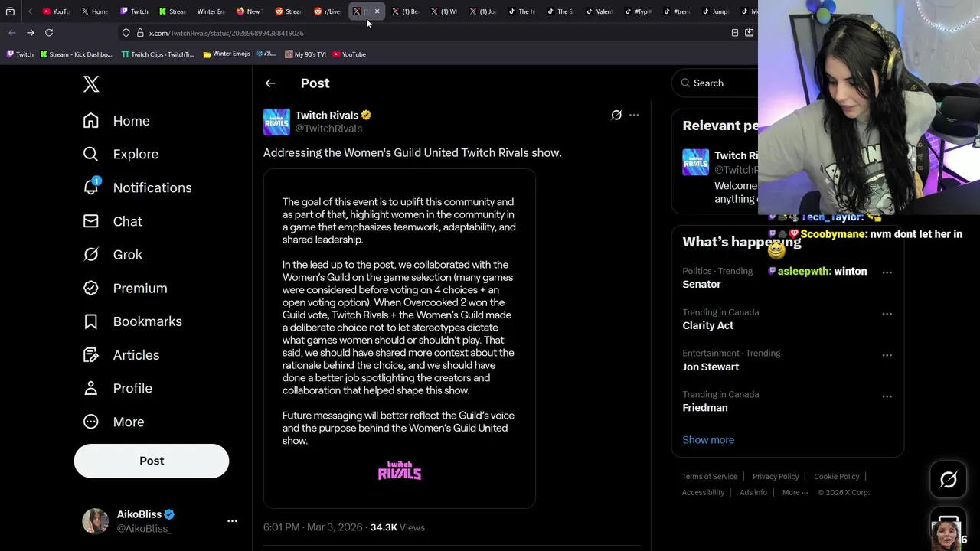Open the browser tab list icon
Screen dimensions: 980x551
[10, 11]
